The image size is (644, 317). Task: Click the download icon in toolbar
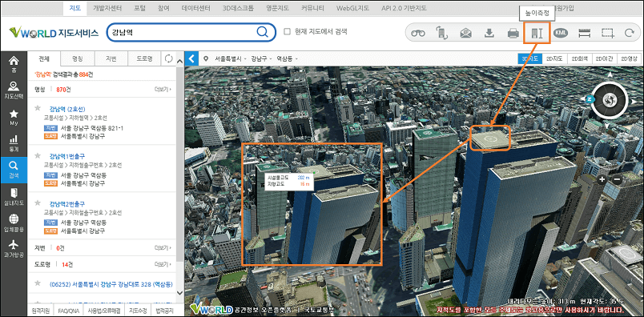[x=489, y=33]
